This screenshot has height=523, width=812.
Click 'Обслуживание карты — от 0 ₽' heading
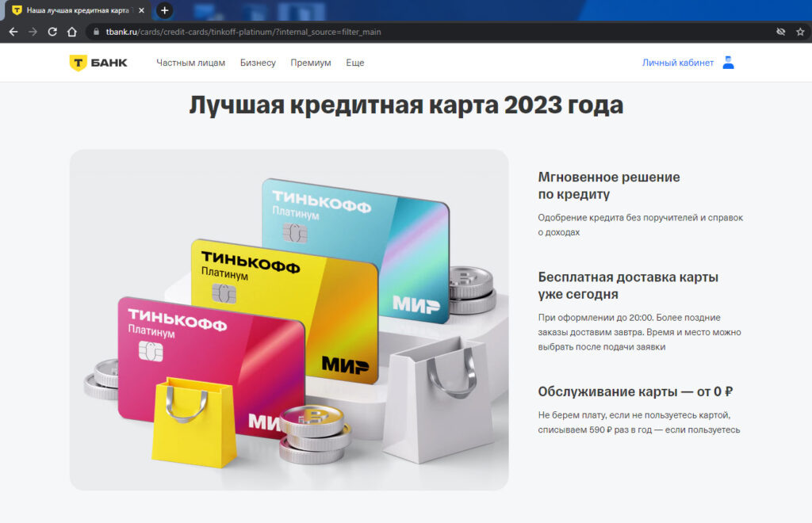[635, 391]
